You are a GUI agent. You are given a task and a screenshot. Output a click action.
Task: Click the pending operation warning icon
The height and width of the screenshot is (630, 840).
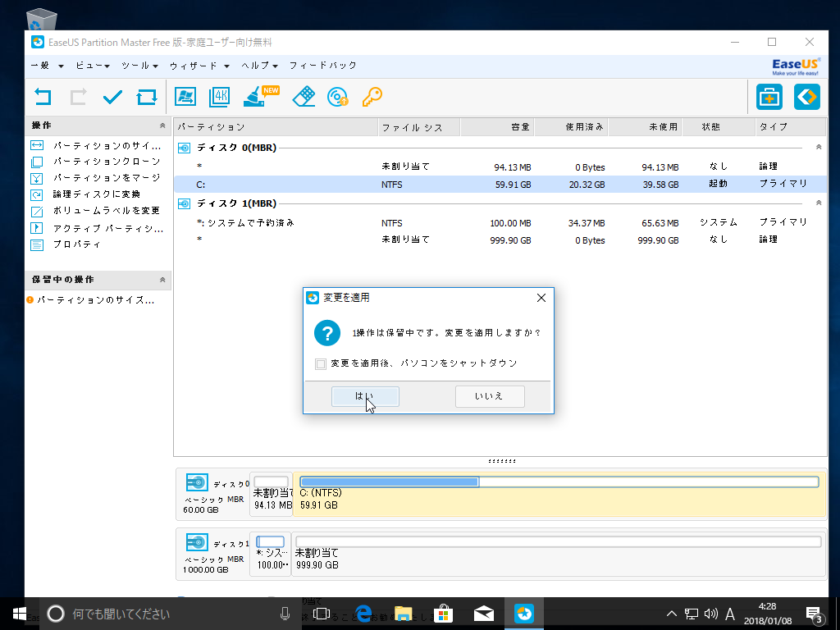(x=30, y=300)
